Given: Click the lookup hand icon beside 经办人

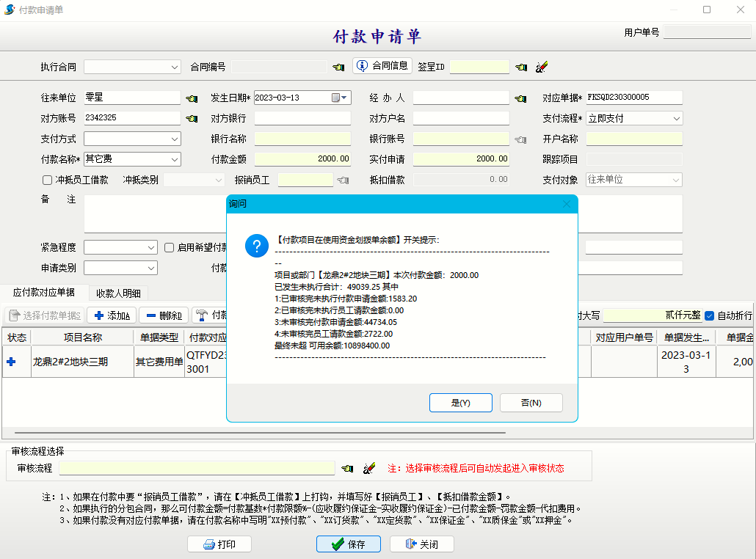Looking at the screenshot, I should coord(520,98).
